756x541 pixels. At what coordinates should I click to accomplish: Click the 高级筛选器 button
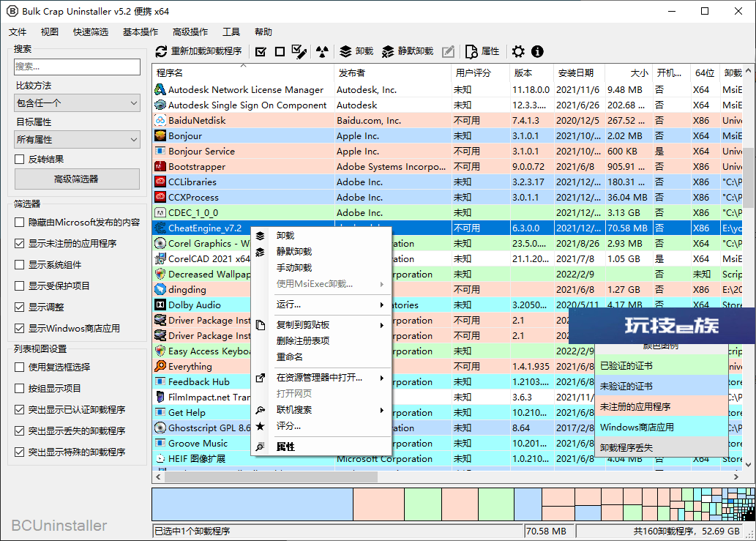77,179
